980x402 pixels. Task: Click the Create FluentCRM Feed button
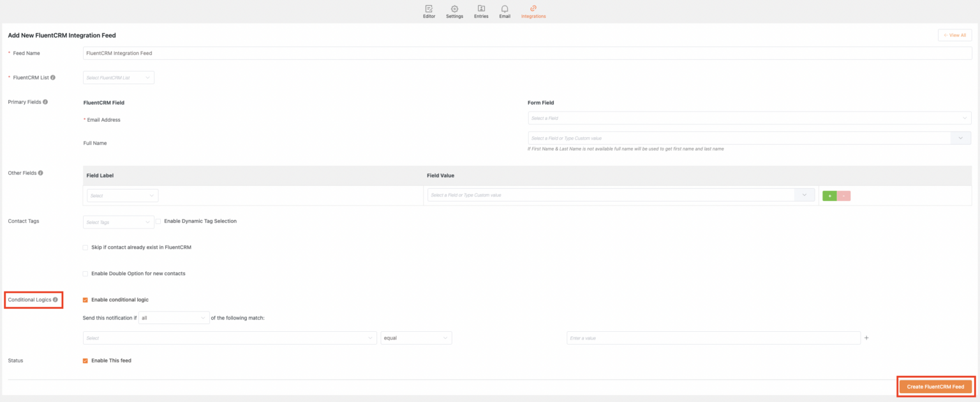[x=935, y=386]
